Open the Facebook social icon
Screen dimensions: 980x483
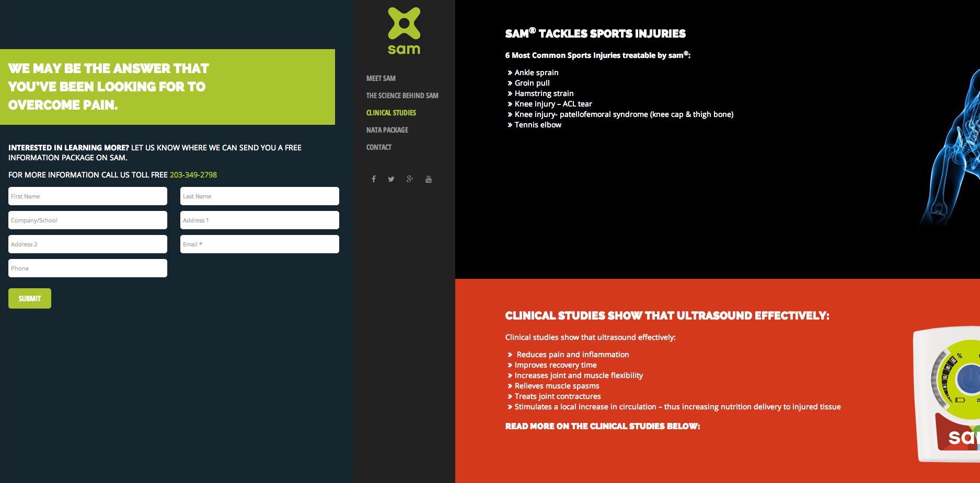pyautogui.click(x=374, y=179)
